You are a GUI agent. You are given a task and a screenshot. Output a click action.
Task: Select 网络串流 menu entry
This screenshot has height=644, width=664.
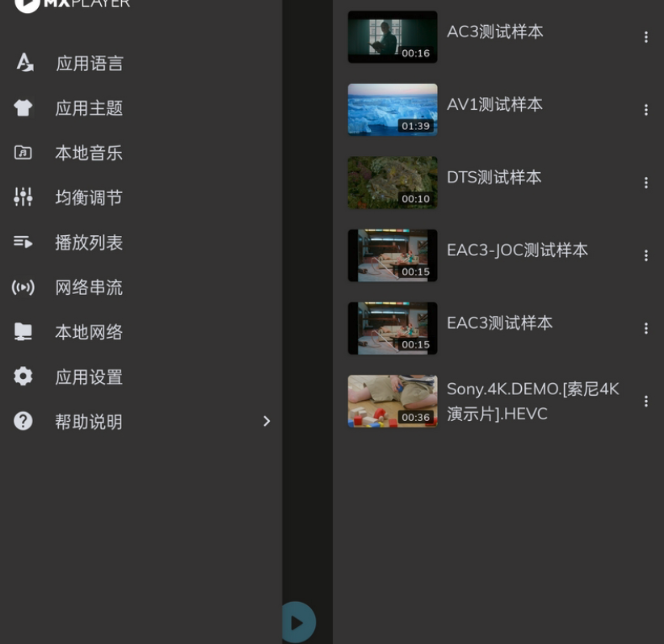[x=141, y=288]
